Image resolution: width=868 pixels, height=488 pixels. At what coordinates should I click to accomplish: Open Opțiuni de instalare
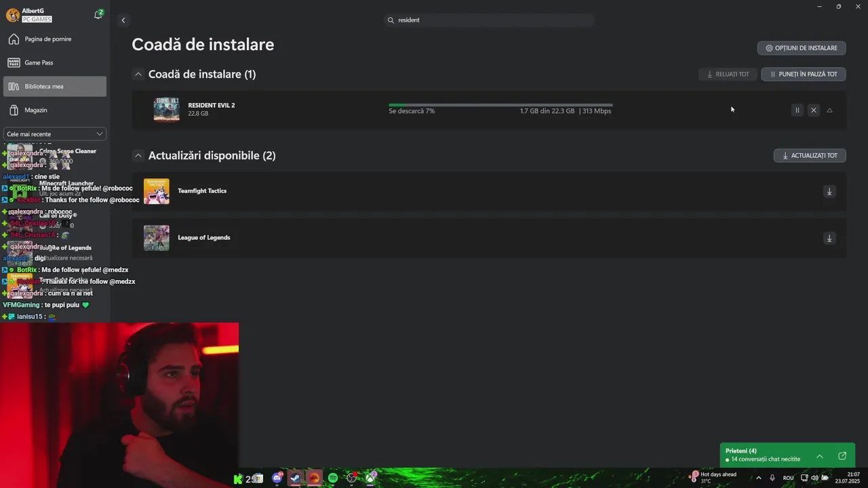pyautogui.click(x=802, y=48)
